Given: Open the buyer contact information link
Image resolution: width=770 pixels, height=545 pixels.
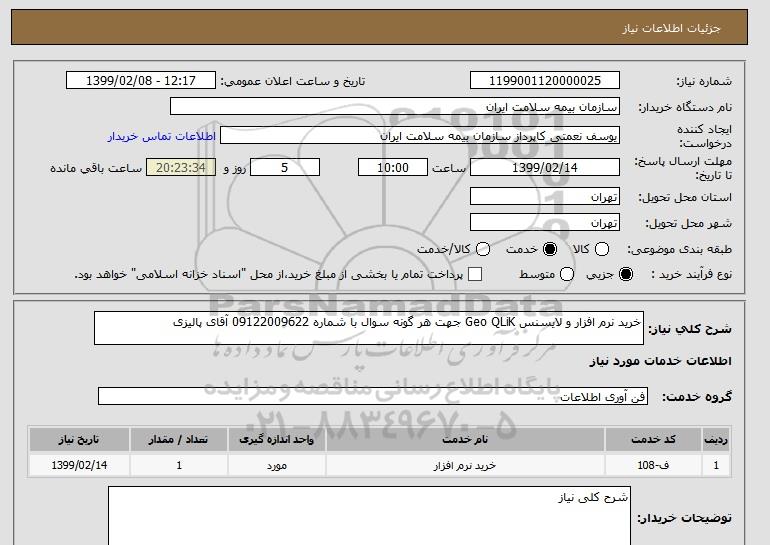Looking at the screenshot, I should pyautogui.click(x=162, y=136).
